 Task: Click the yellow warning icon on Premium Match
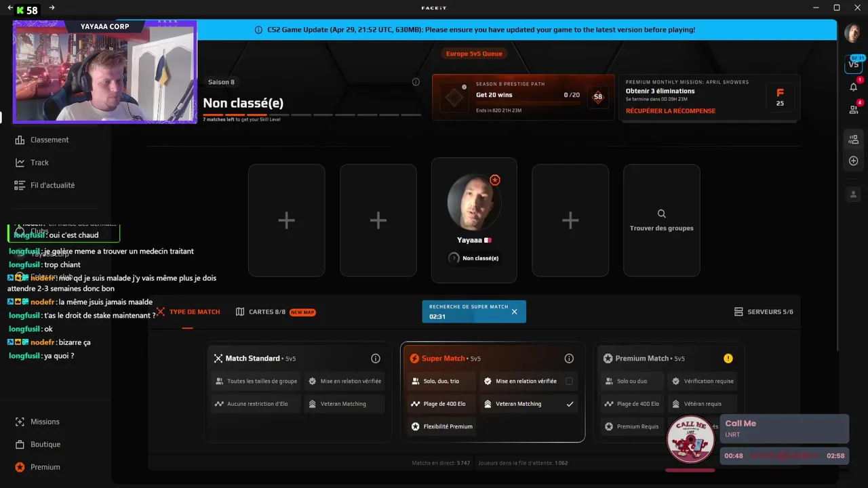click(x=728, y=359)
